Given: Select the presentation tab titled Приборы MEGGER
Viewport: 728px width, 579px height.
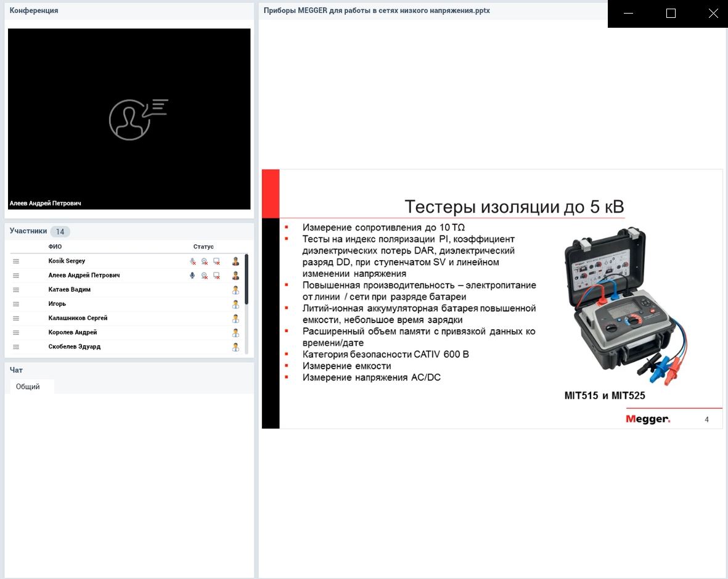Looking at the screenshot, I should 377,10.
